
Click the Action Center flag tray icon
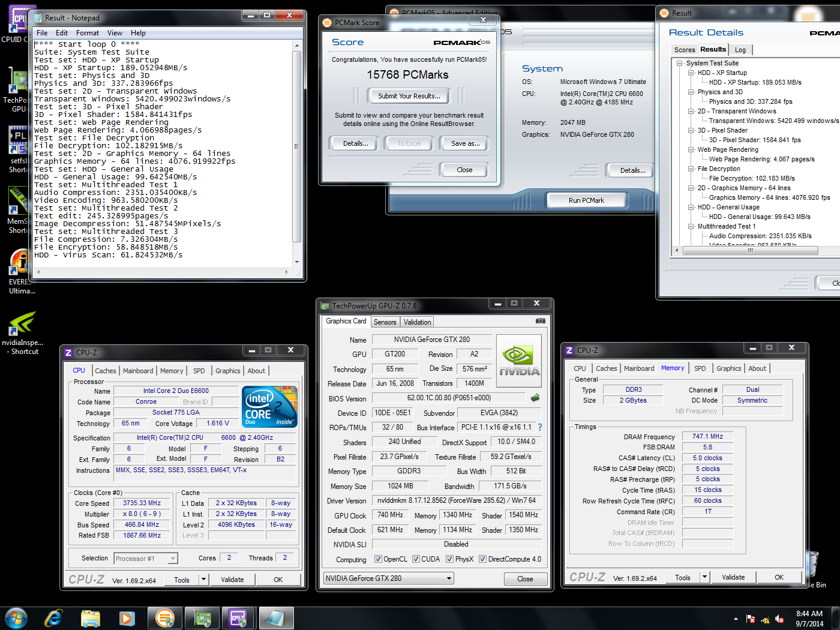click(750, 619)
